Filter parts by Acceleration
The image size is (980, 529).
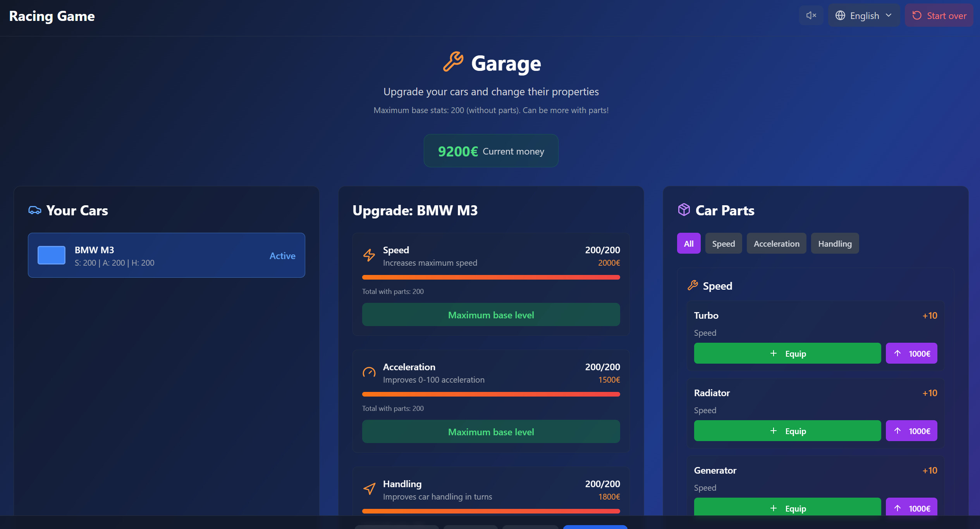[776, 244]
